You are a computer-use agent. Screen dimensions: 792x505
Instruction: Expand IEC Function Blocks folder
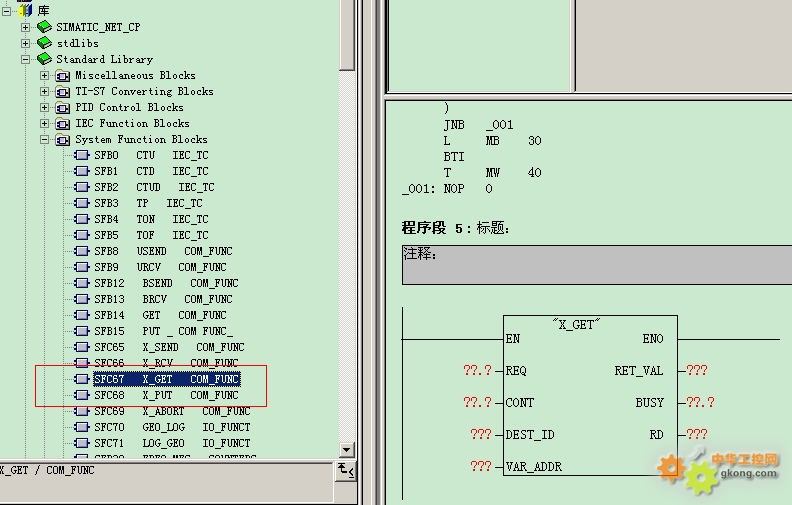(x=44, y=124)
